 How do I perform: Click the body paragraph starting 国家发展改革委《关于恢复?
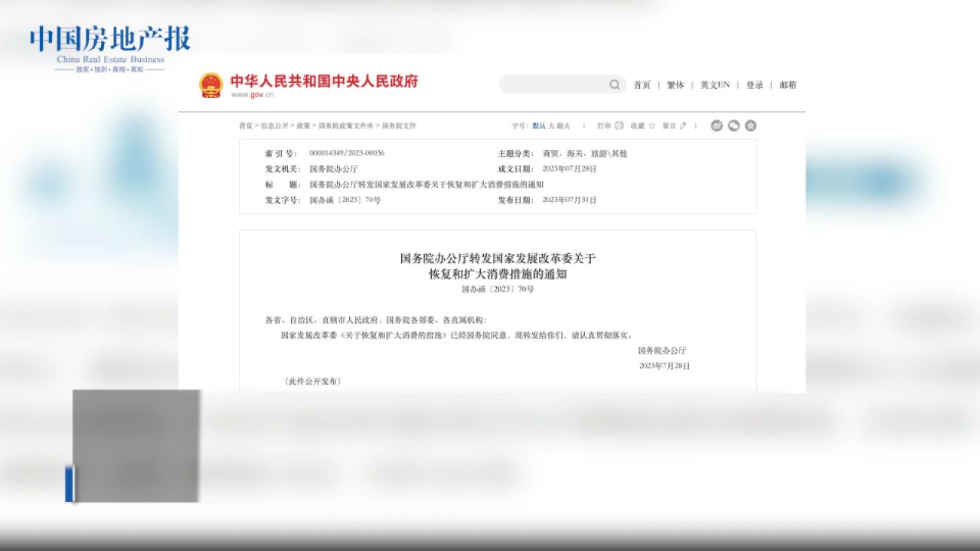[x=456, y=335]
